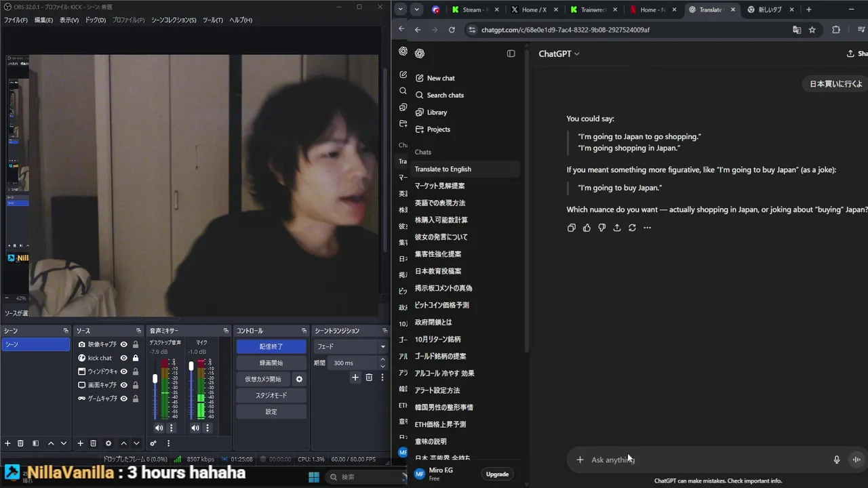Toggle visibility of 画面キャプチャ source
Viewport: 868px width, 488px height.
124,385
